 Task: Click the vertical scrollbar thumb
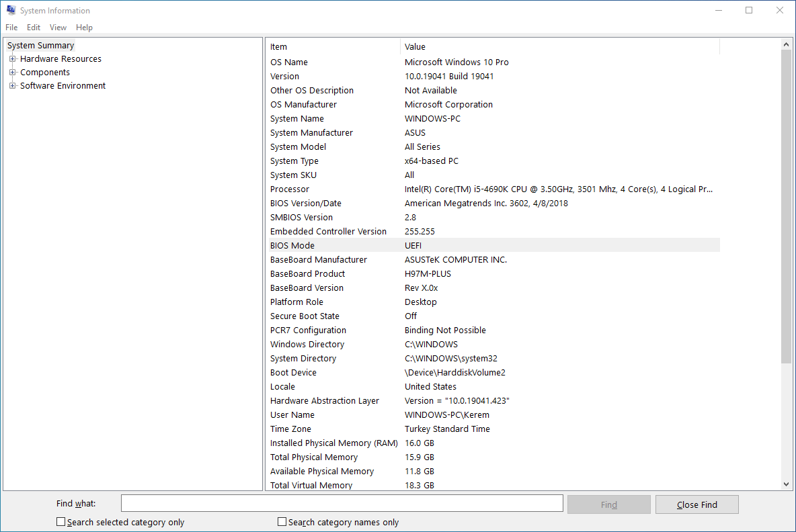click(x=786, y=207)
